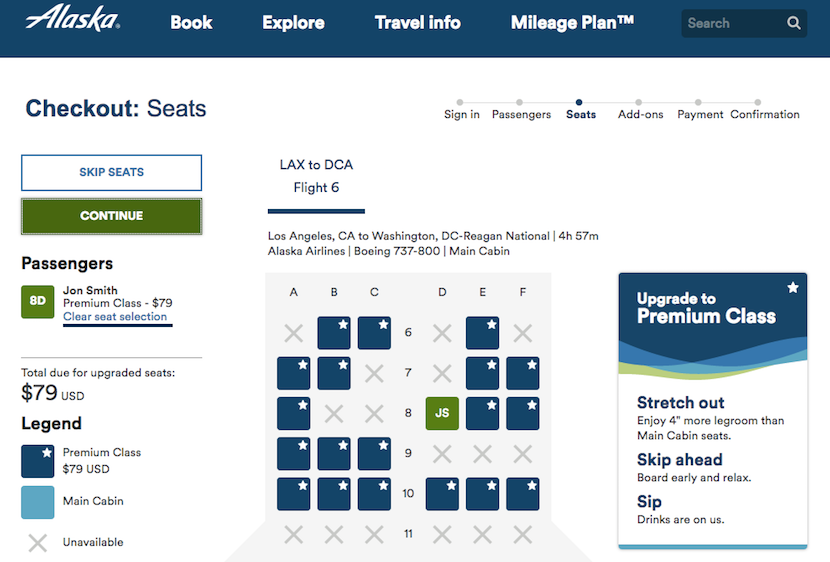The width and height of the screenshot is (830, 562).
Task: Pick Premium seat 7F
Action: pos(523,373)
